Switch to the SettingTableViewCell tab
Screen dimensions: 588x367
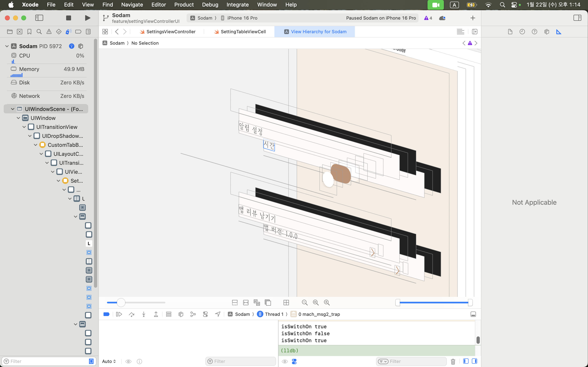point(243,32)
